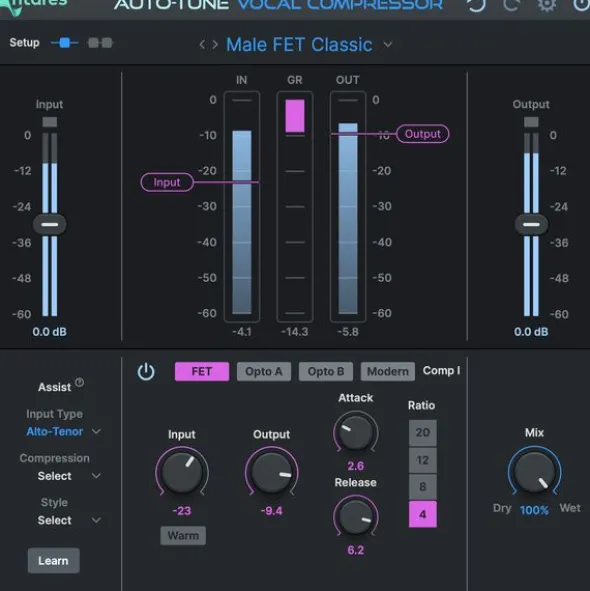Select the Opto B compressor type
Viewport: 590px width, 591px height.
coord(326,372)
